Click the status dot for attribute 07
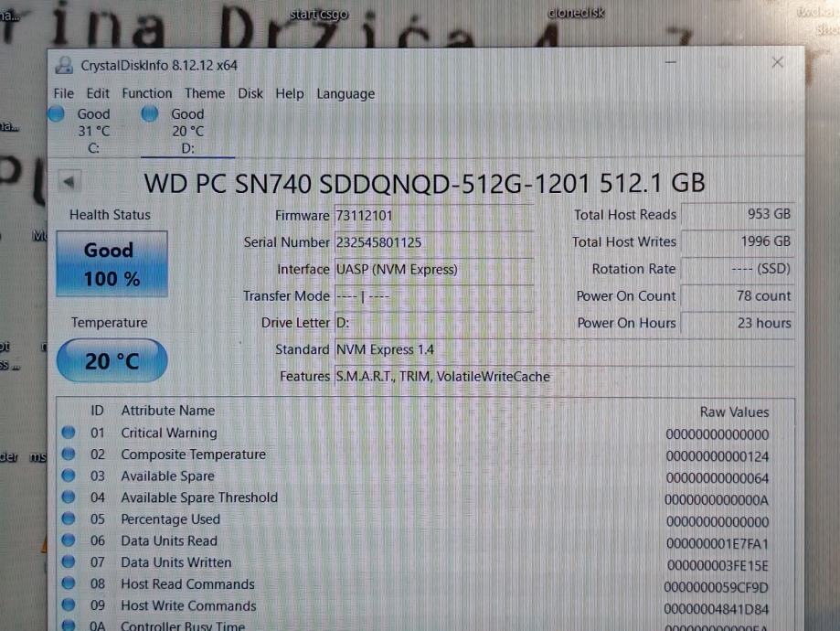The height and width of the screenshot is (631, 840). point(68,561)
